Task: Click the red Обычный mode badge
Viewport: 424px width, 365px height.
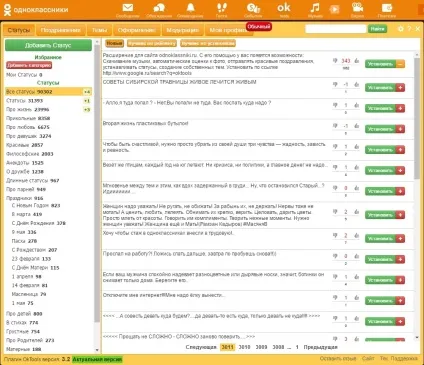Action: [259, 27]
